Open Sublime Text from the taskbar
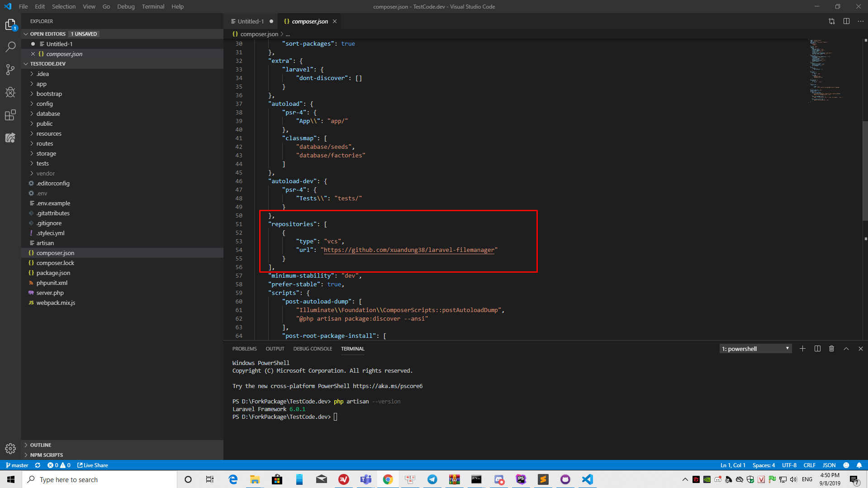The height and width of the screenshot is (488, 868). point(543,479)
